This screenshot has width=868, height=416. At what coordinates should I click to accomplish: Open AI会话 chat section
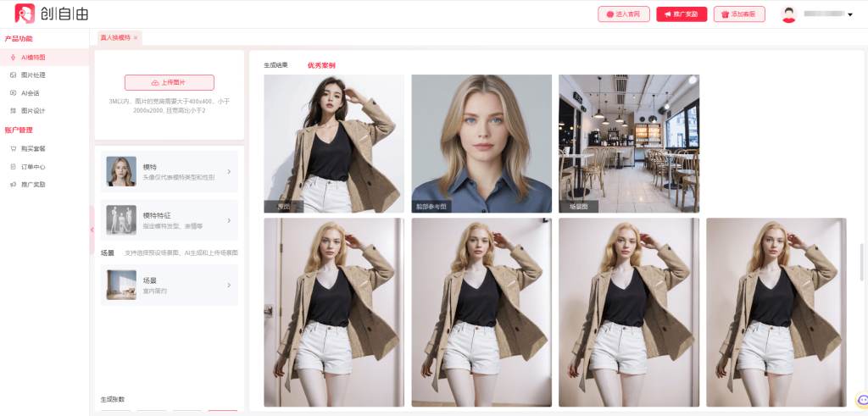(31, 92)
